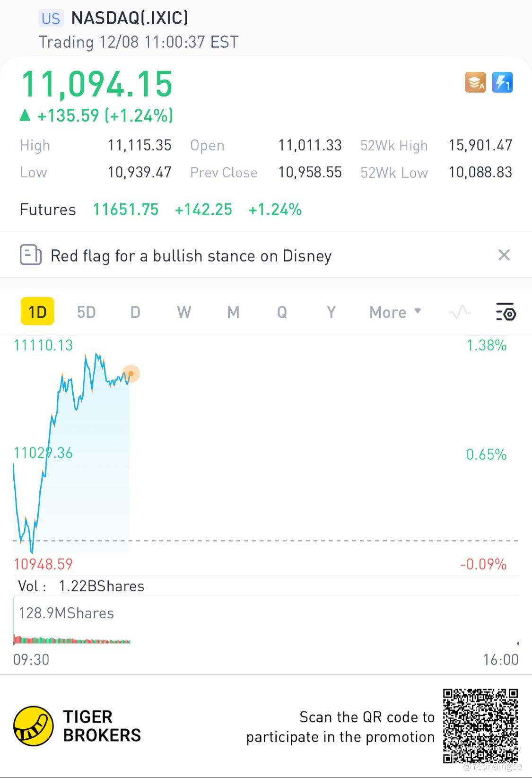Open the Disney news article icon
Image resolution: width=532 pixels, height=778 pixels.
pyautogui.click(x=31, y=255)
